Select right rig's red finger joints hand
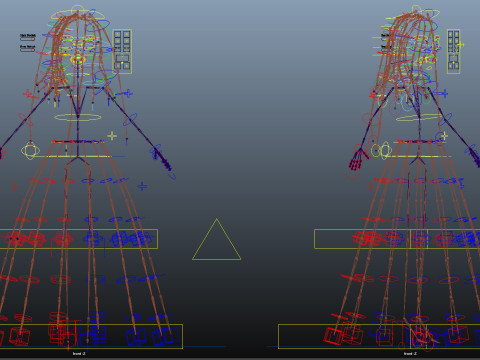Image resolution: width=480 pixels, height=360 pixels. point(358,160)
